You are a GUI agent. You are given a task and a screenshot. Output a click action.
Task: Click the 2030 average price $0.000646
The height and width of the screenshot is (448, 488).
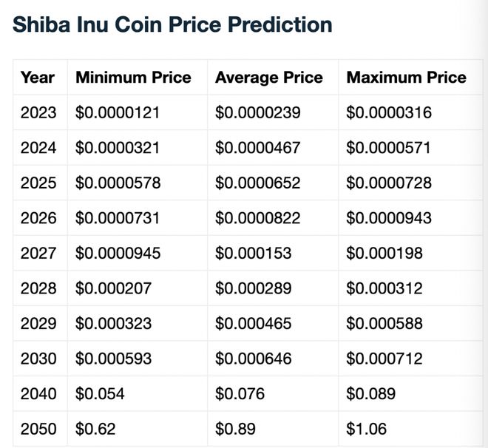pyautogui.click(x=254, y=359)
